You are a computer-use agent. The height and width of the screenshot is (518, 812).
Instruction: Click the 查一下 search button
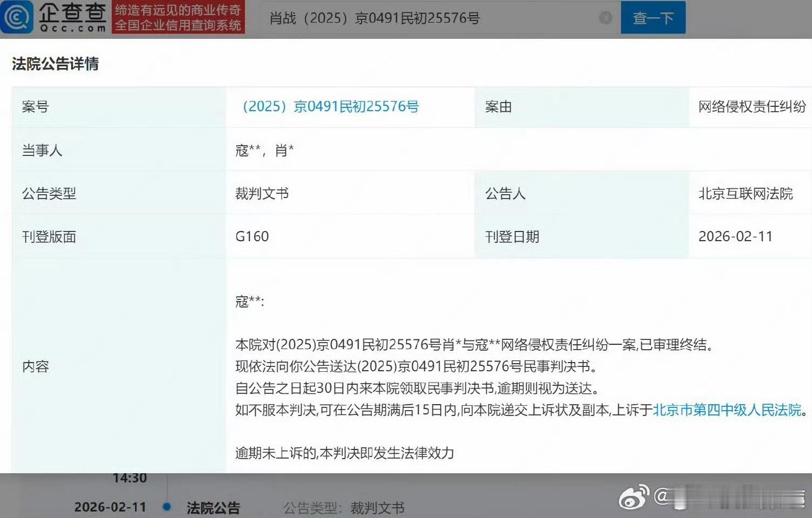653,18
